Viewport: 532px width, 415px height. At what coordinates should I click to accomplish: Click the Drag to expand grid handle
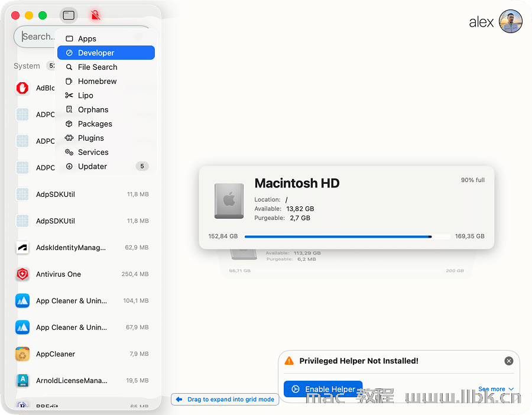tap(225, 400)
